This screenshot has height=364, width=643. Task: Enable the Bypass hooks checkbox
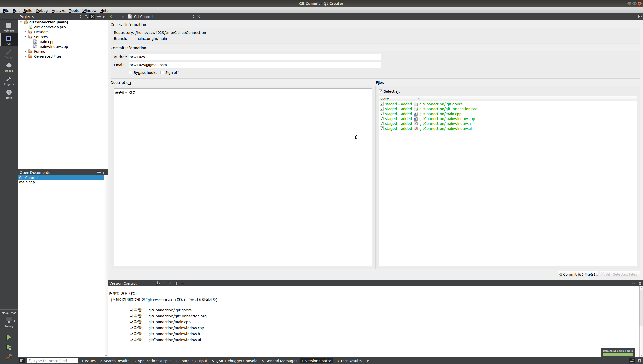131,73
